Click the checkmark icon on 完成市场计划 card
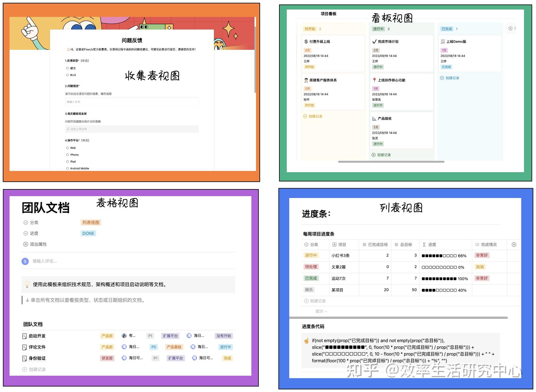Viewport: 536px width, 392px height. tap(374, 42)
